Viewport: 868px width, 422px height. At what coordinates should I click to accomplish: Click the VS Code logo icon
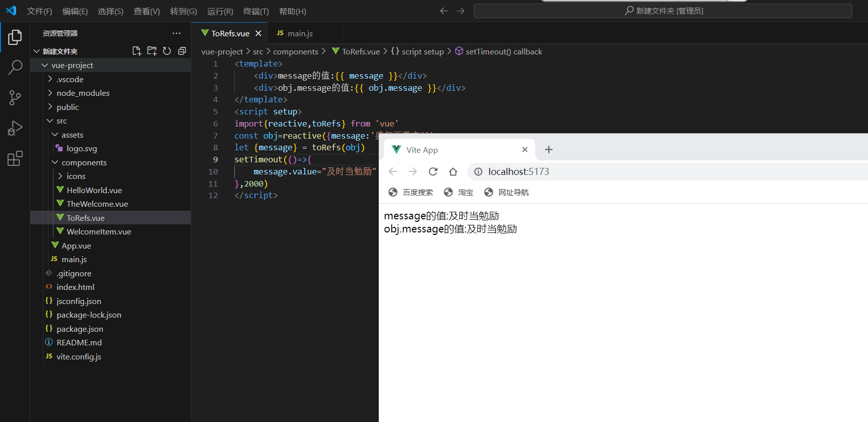pos(11,11)
